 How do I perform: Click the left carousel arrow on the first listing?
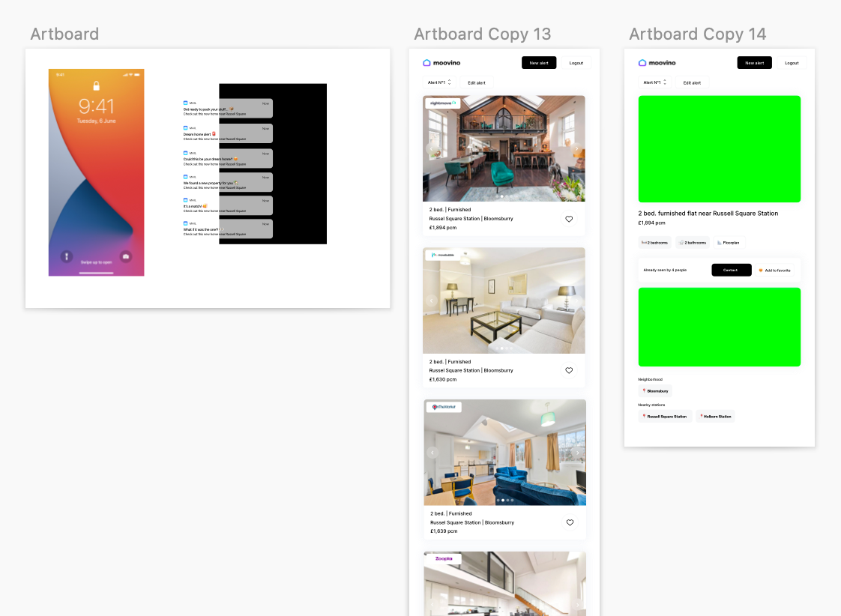click(x=432, y=148)
